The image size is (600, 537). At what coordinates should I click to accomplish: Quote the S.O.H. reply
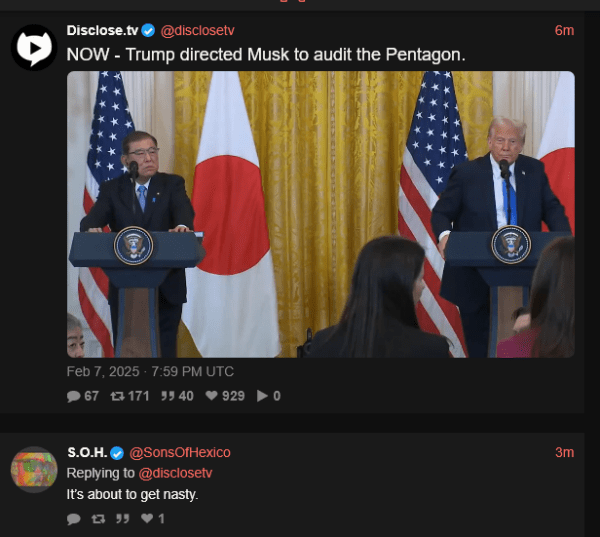click(122, 519)
